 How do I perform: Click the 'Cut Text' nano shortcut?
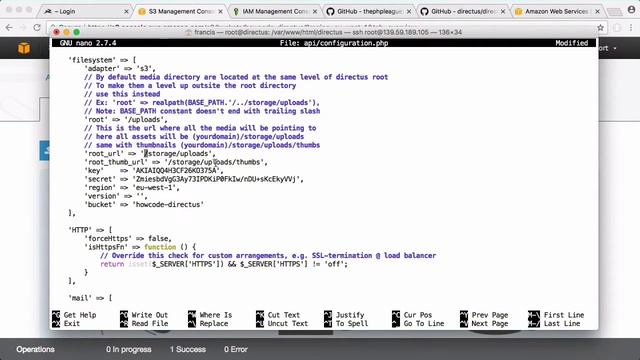tap(278, 315)
